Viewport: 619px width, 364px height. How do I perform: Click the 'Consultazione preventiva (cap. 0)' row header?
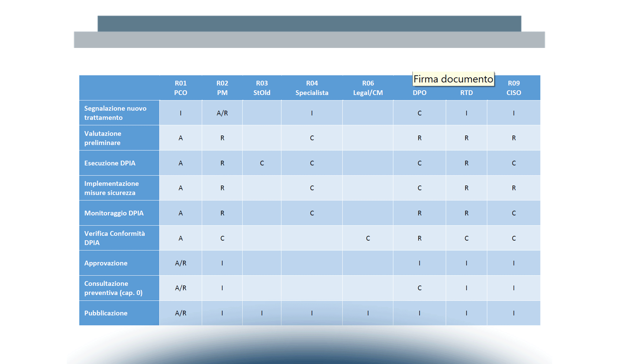point(119,288)
